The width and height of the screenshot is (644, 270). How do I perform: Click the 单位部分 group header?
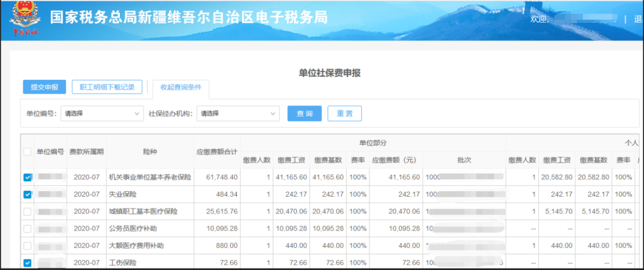tap(373, 143)
